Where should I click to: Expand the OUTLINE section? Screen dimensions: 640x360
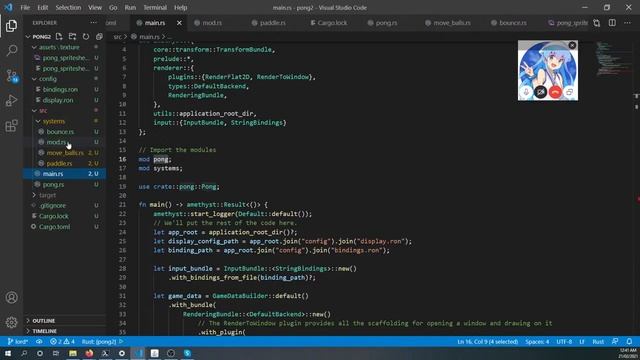tap(43, 321)
